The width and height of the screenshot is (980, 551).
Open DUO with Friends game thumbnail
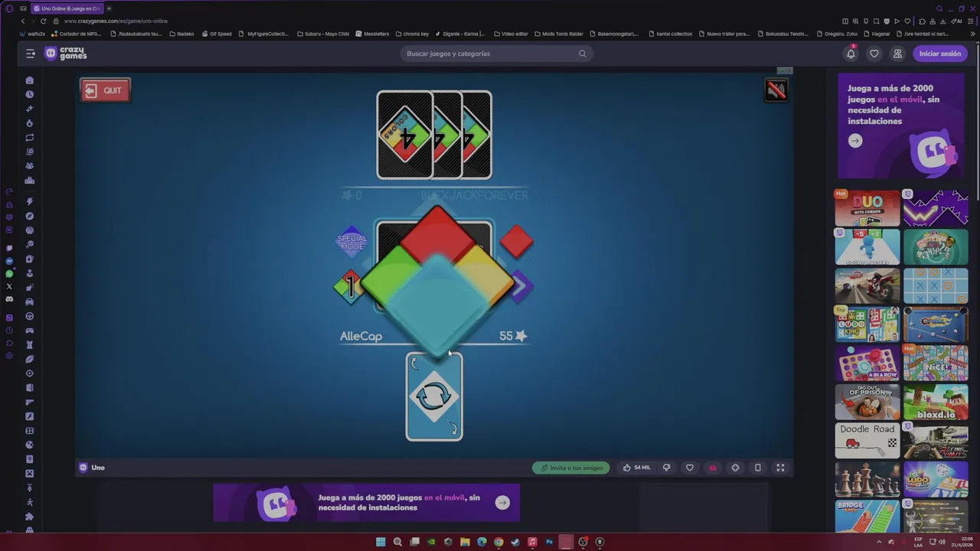click(x=867, y=208)
